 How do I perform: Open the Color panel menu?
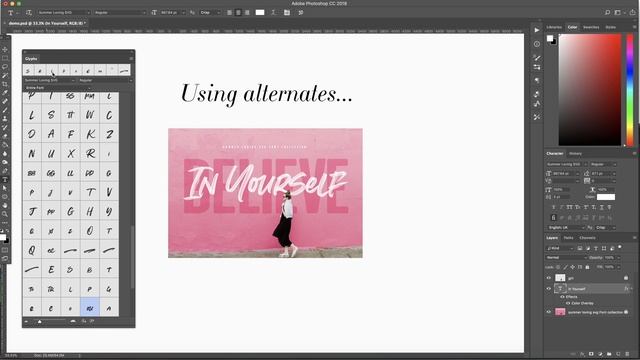634,27
